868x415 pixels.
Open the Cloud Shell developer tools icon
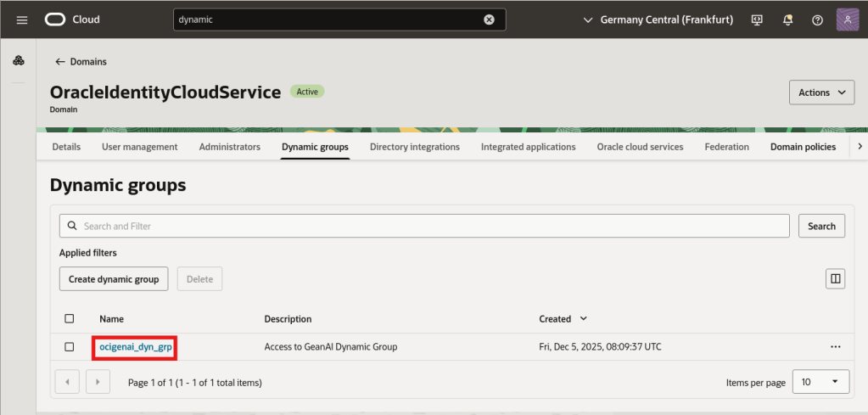(x=757, y=20)
